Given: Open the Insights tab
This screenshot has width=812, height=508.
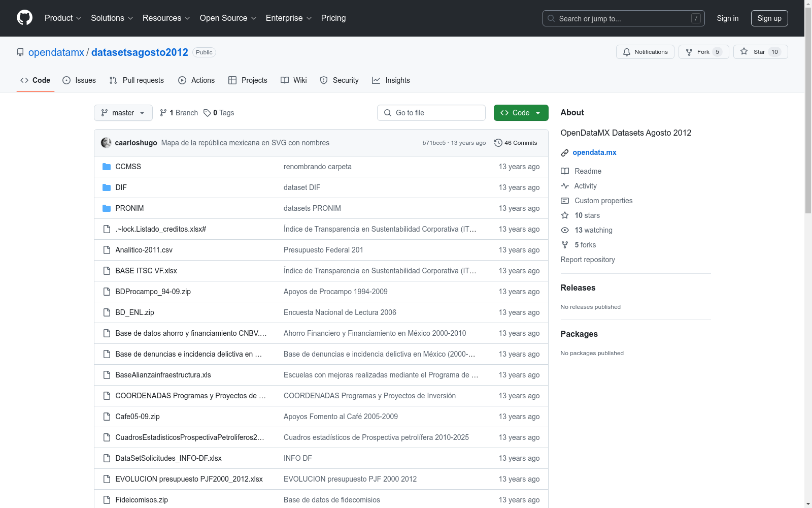Looking at the screenshot, I should click(391, 80).
